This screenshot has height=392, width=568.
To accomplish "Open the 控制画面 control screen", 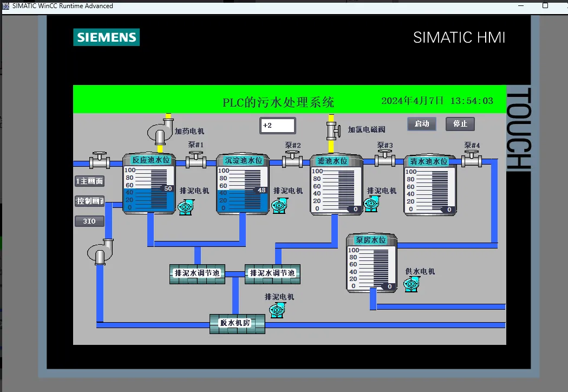I will (89, 201).
